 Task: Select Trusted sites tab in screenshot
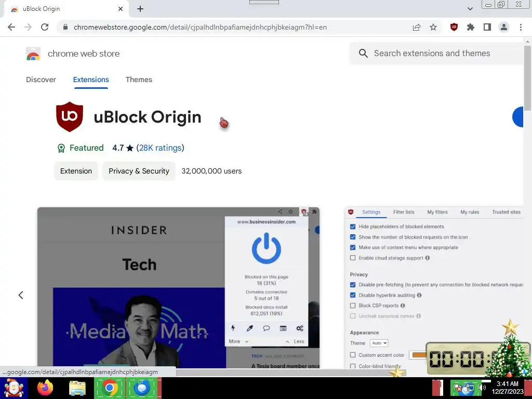[506, 212]
